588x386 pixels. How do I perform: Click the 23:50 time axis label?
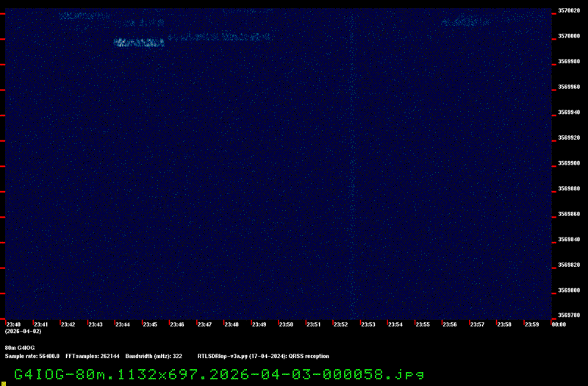pyautogui.click(x=286, y=324)
